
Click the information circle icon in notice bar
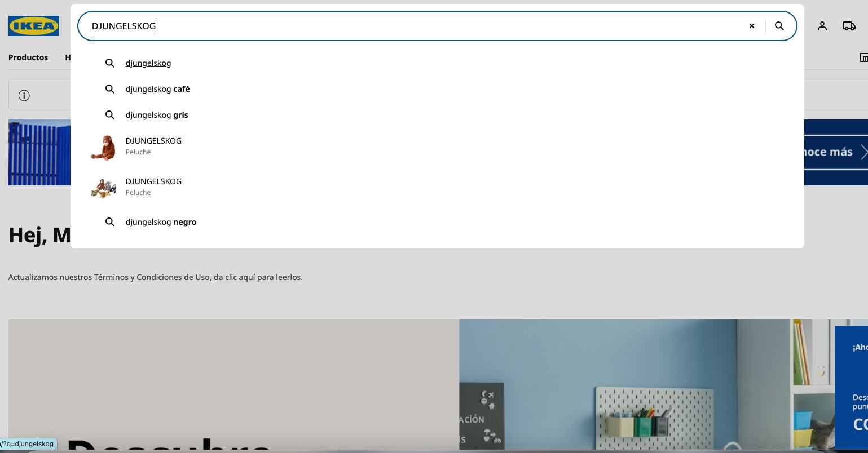24,95
